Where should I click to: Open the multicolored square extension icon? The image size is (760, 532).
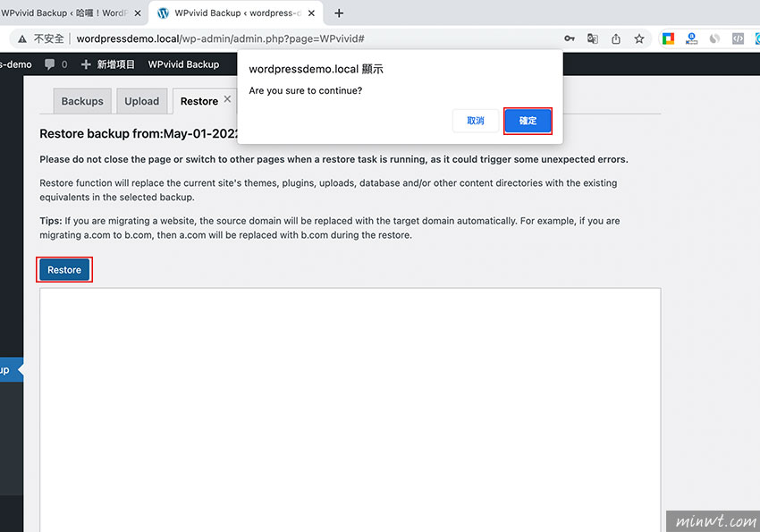coord(669,38)
